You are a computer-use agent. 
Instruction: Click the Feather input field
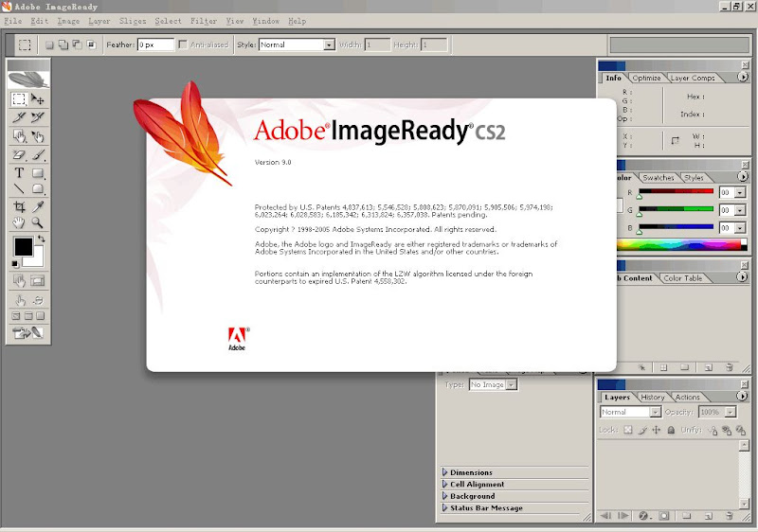pyautogui.click(x=155, y=44)
